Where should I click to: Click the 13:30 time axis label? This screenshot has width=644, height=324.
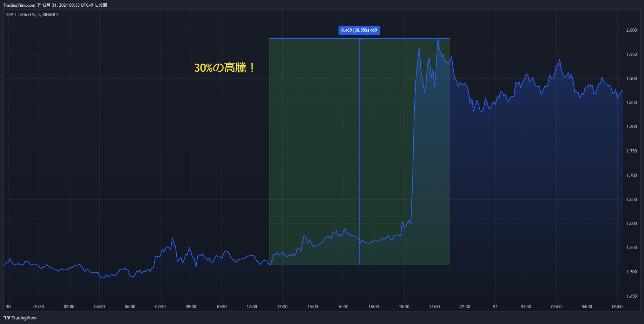coord(282,307)
